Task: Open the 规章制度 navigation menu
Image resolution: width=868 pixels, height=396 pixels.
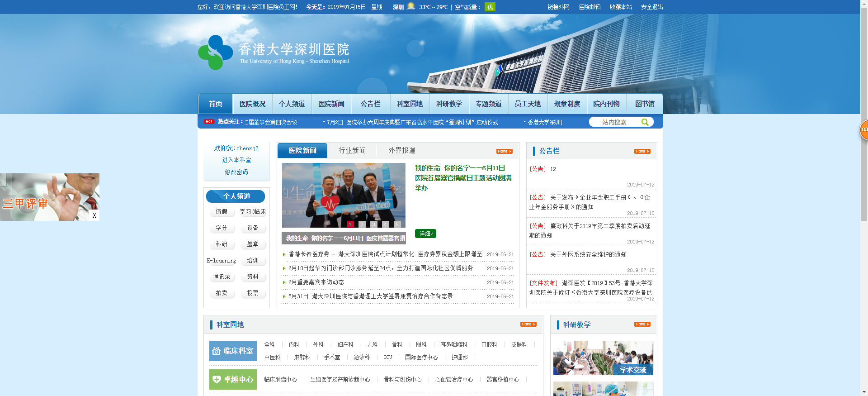Action: tap(567, 104)
